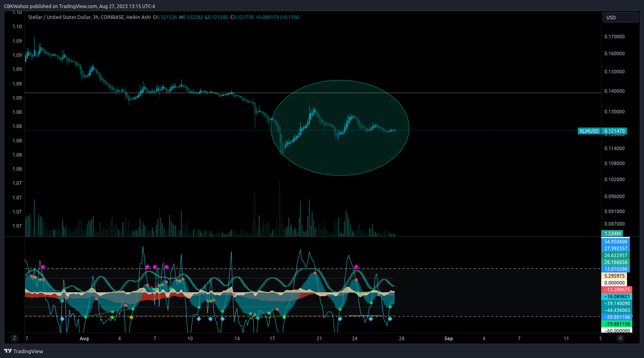The image size is (644, 358).
Task: Click the -44.436065 indicator value label
Action: click(x=617, y=310)
